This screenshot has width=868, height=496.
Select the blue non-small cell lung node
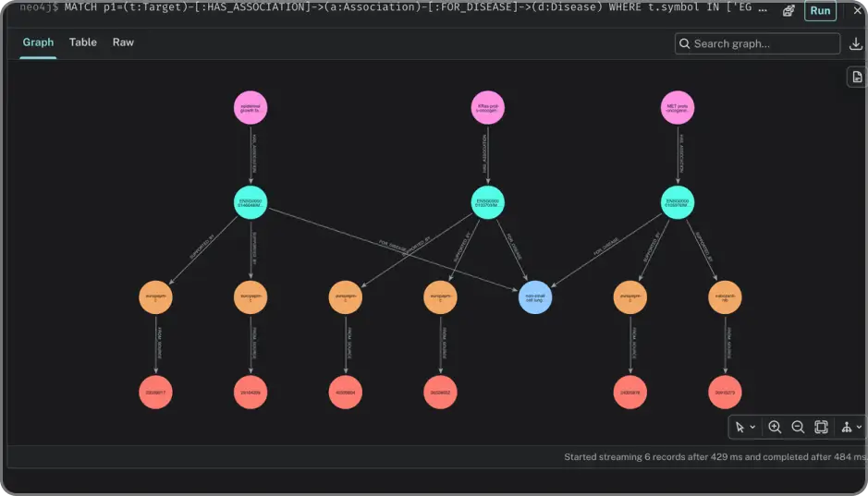click(535, 297)
